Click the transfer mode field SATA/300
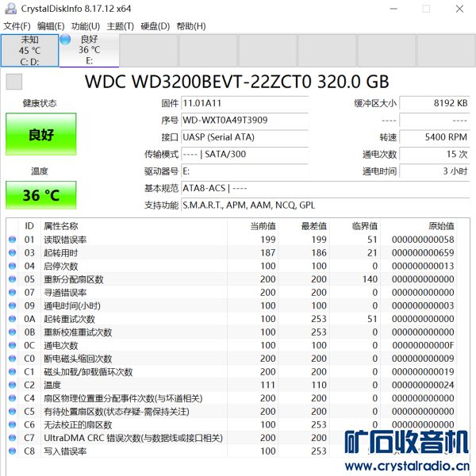The width and height of the screenshot is (476, 476). 244,154
